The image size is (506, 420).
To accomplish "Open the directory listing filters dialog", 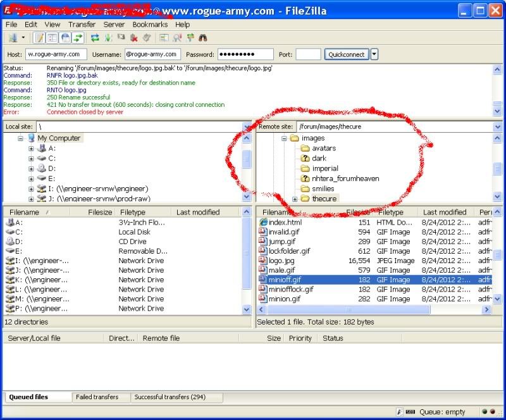I will click(x=164, y=38).
